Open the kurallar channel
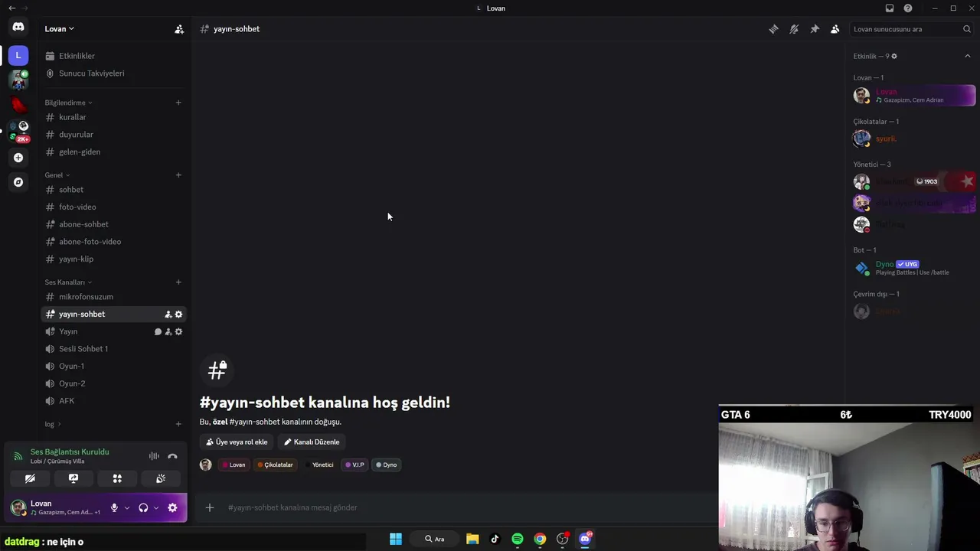Viewport: 980px width, 551px height. click(x=113, y=117)
